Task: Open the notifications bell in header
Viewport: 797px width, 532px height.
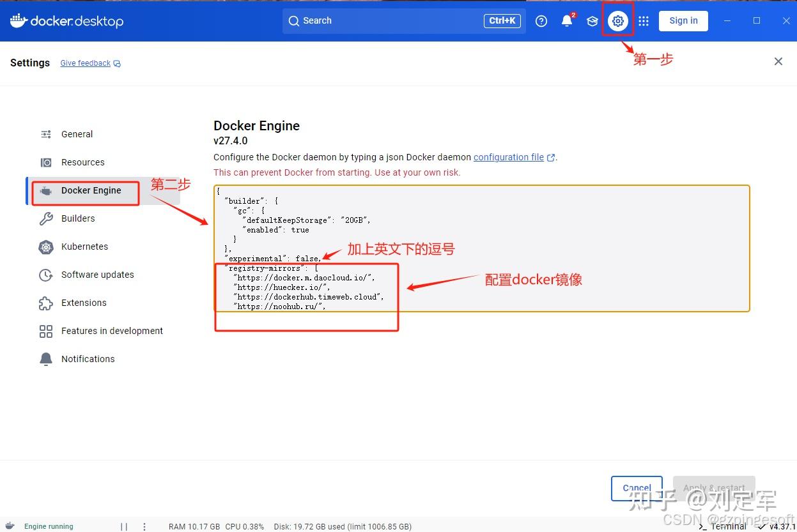Action: pos(567,21)
